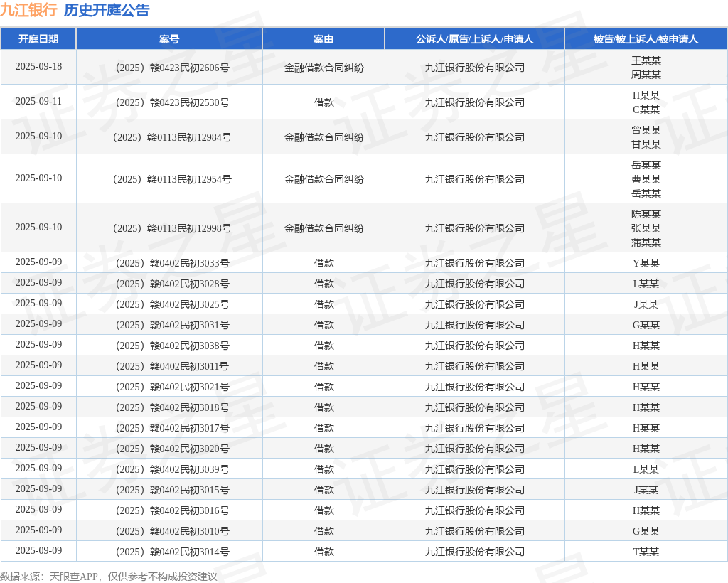Click defendant T某某 in last row

646,552
